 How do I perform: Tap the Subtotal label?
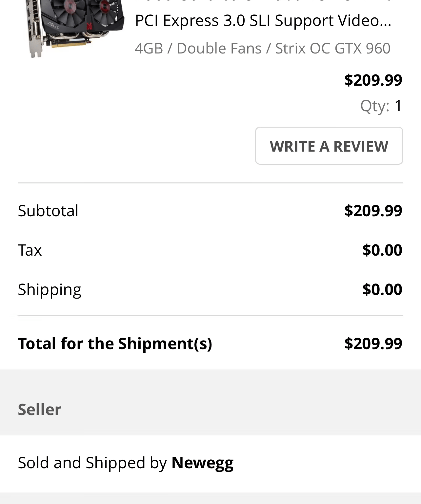[x=48, y=210]
